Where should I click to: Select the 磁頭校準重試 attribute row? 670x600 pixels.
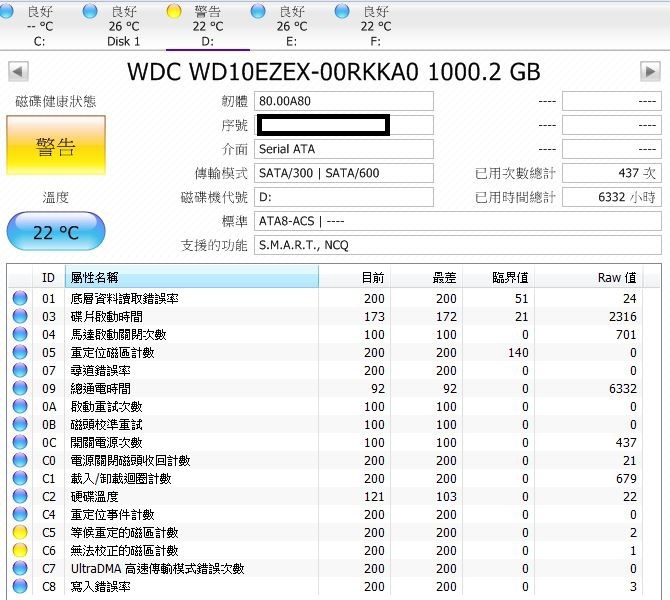click(x=325, y=424)
